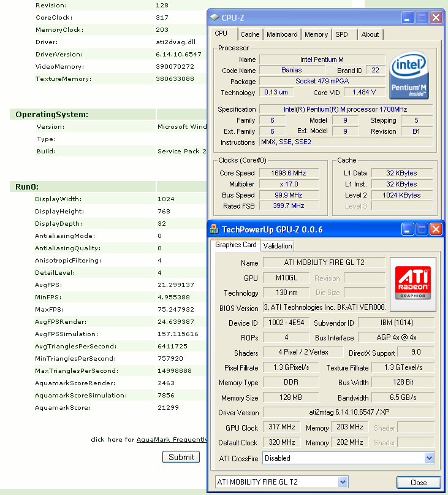Minimize the GPU-Z window
448x495 pixels.
tap(408, 229)
